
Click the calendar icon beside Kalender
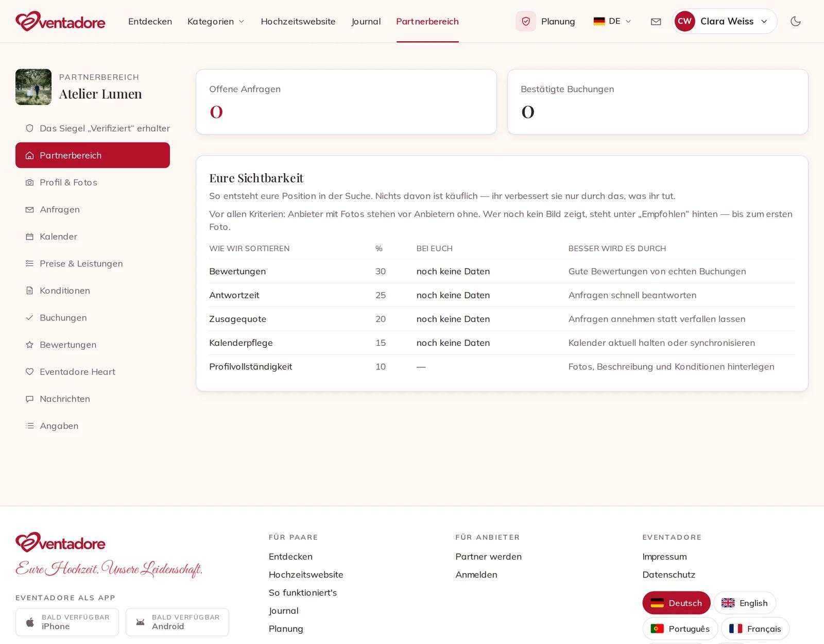30,236
